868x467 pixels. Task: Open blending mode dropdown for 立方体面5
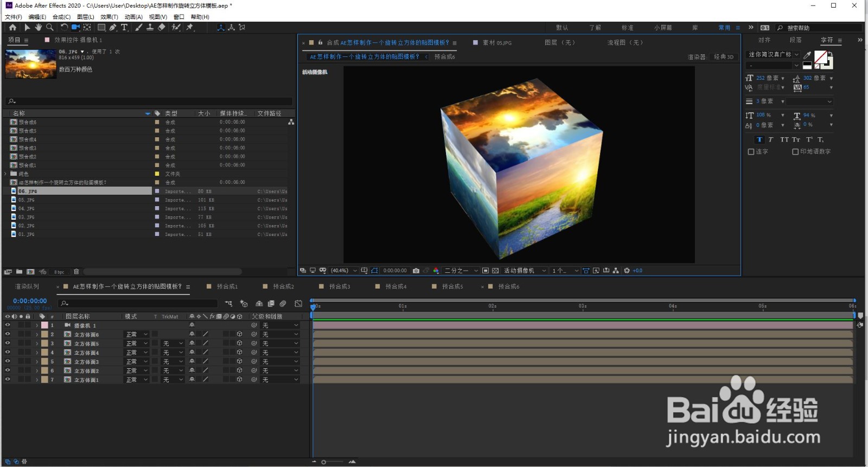click(137, 344)
